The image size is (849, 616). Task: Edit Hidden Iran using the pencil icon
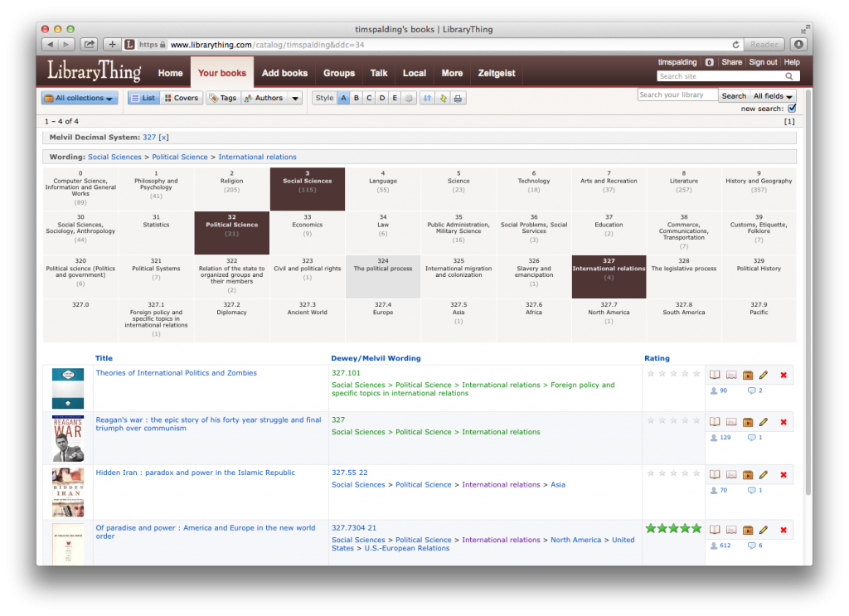point(764,474)
